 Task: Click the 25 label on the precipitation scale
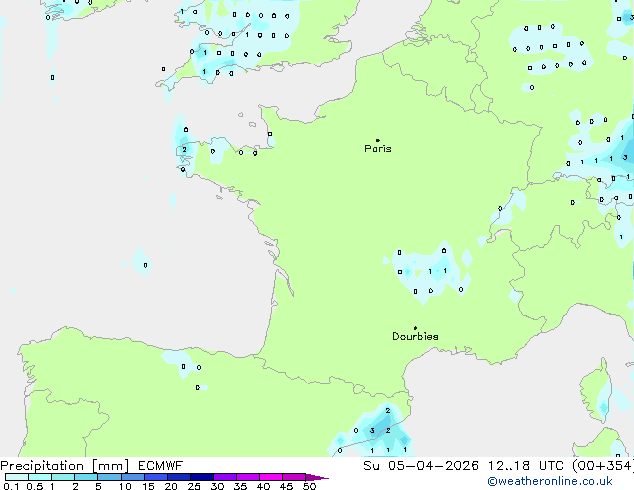(194, 486)
